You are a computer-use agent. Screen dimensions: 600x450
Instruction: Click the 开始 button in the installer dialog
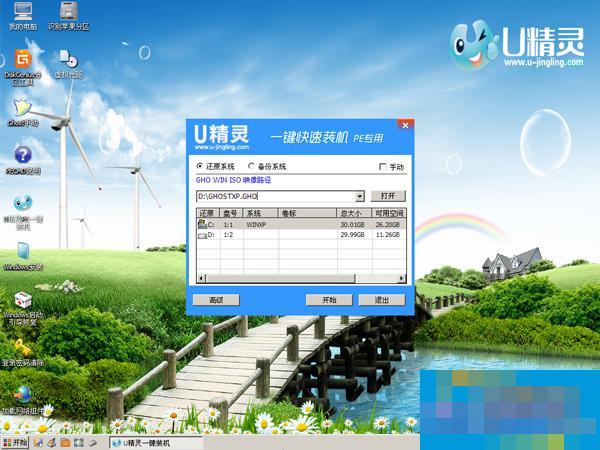click(x=329, y=300)
